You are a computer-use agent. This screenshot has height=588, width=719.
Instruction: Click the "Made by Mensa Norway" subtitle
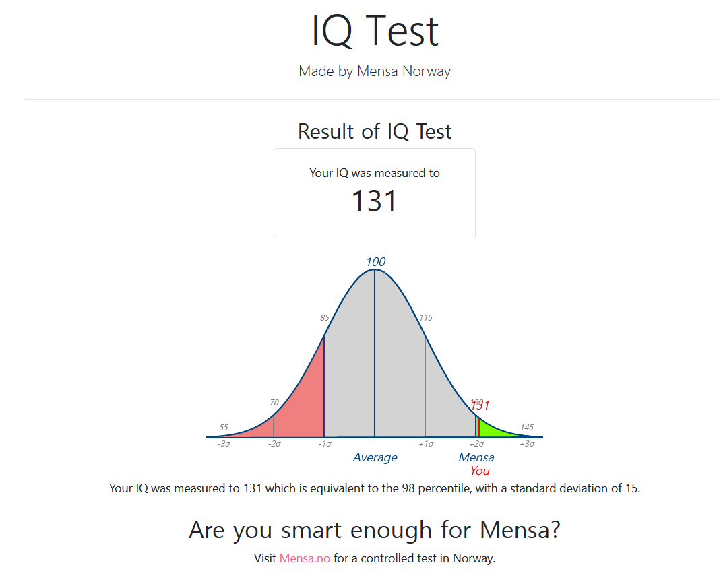point(375,71)
